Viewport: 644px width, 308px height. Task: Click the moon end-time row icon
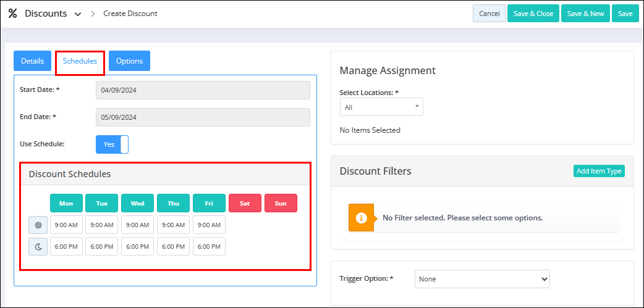click(x=38, y=246)
